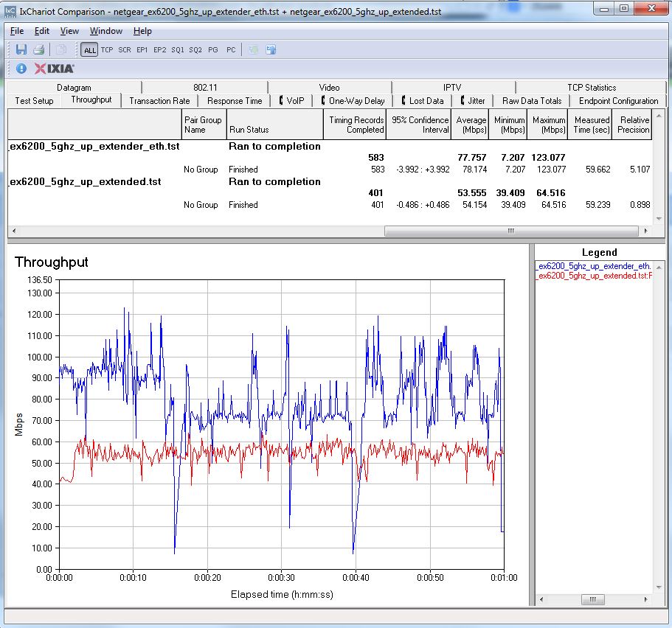Select the EP1 filter button

click(142, 50)
